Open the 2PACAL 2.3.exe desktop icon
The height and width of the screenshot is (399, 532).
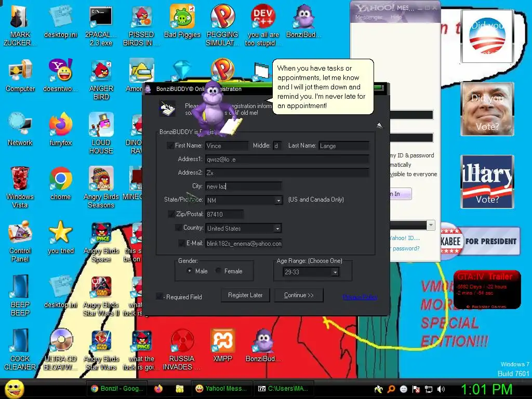coord(101,24)
